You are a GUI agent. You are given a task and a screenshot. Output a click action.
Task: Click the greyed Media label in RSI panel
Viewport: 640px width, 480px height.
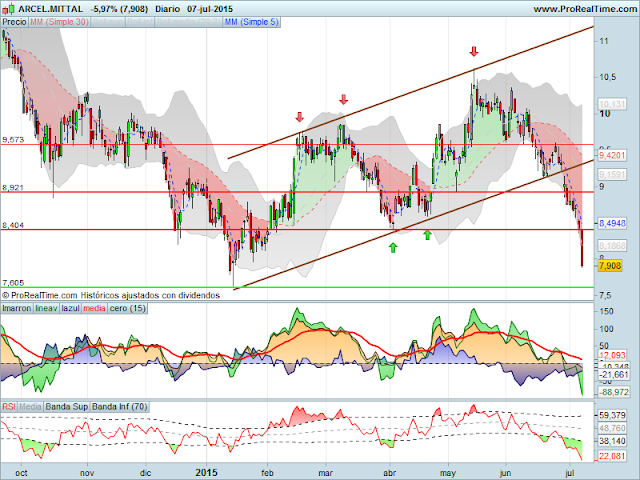click(30, 407)
